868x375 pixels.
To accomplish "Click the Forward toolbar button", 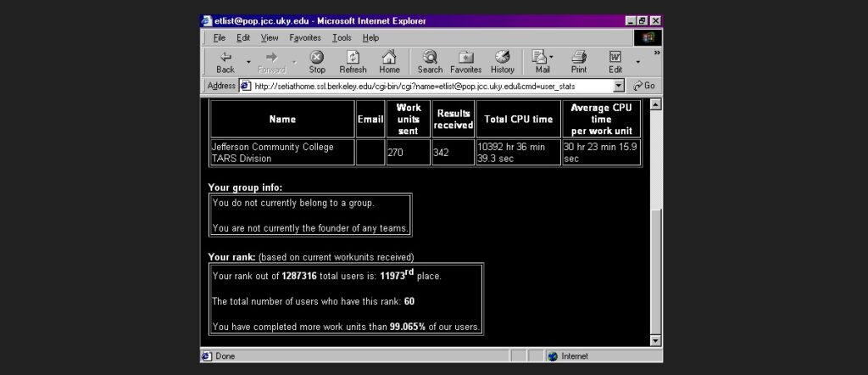I will (271, 62).
